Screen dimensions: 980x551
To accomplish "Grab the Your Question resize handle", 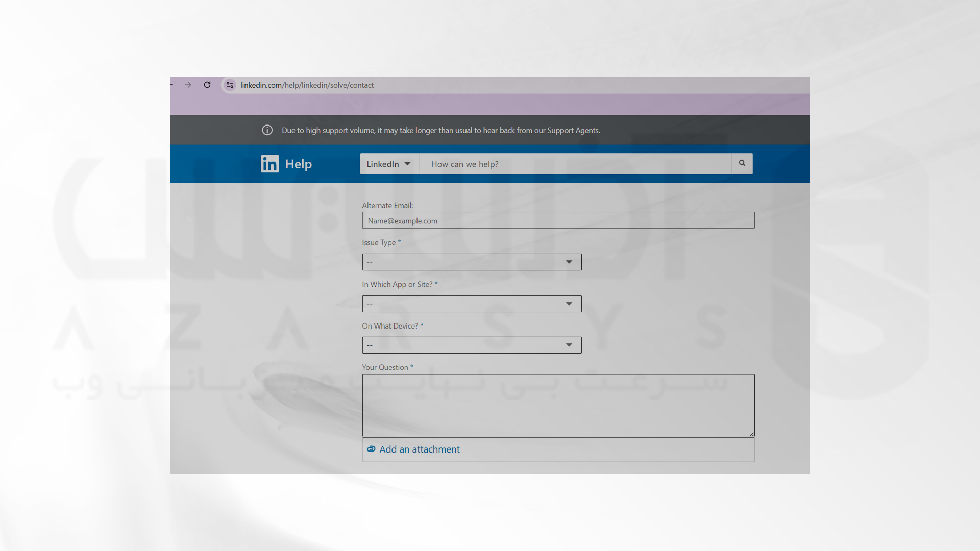I will 751,434.
